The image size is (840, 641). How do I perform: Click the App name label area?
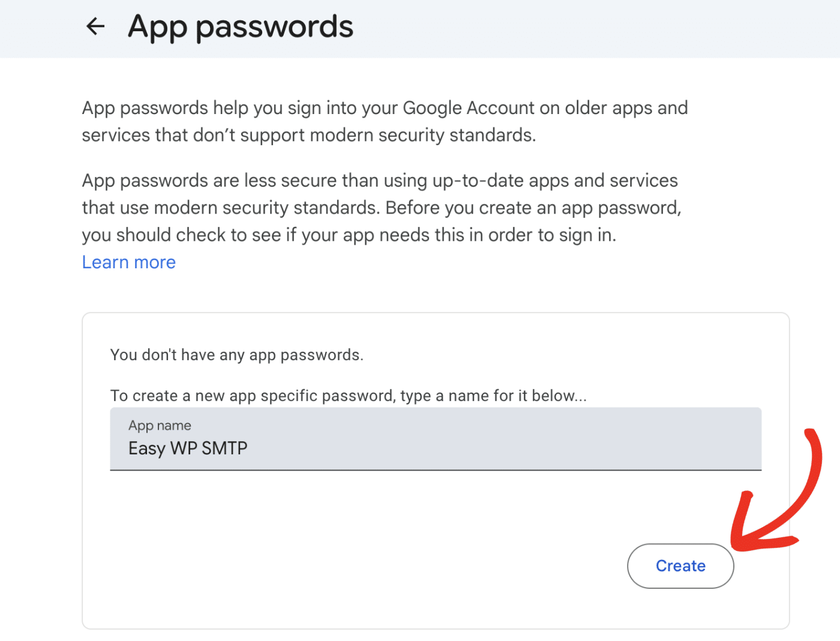point(160,425)
